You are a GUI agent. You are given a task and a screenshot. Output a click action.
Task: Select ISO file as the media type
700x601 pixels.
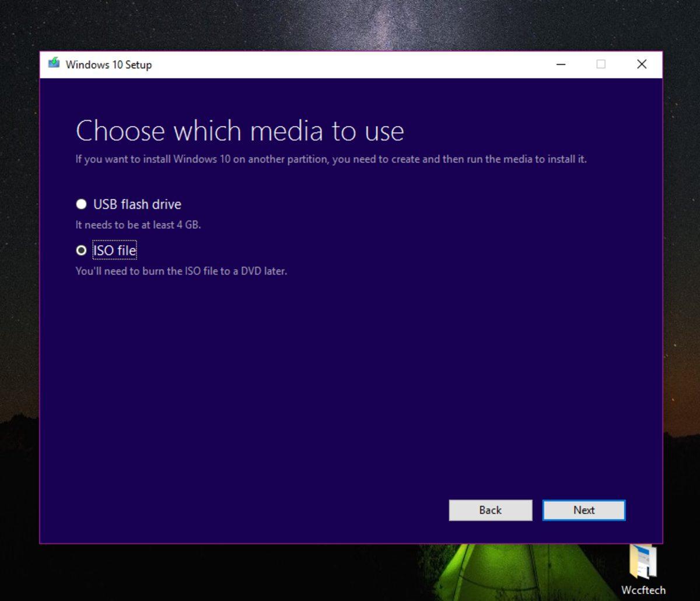81,250
